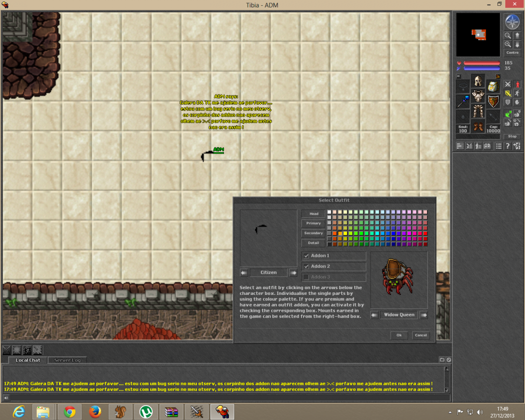Click the helmet equipment slot
Viewport: 525px width, 420px height.
[x=478, y=80]
